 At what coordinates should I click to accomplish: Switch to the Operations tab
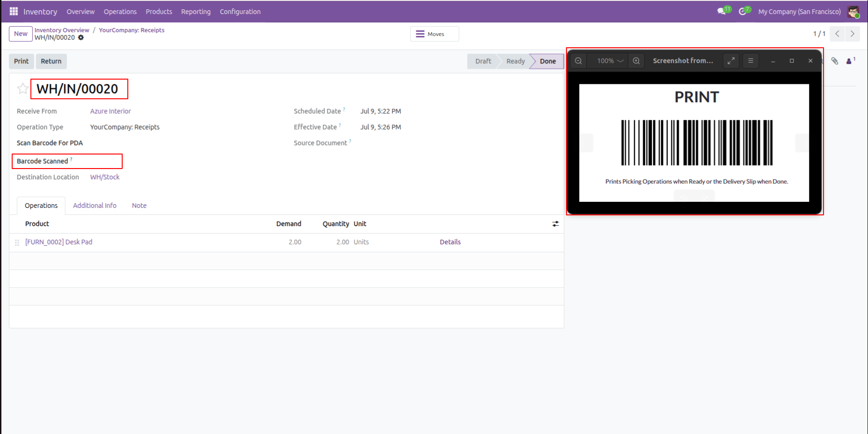pyautogui.click(x=41, y=206)
